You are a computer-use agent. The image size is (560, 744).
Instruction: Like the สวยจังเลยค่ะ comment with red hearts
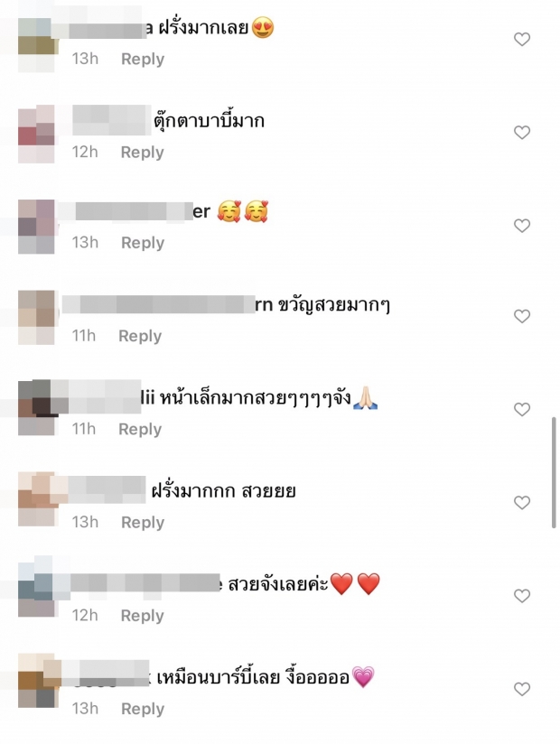[x=522, y=596]
